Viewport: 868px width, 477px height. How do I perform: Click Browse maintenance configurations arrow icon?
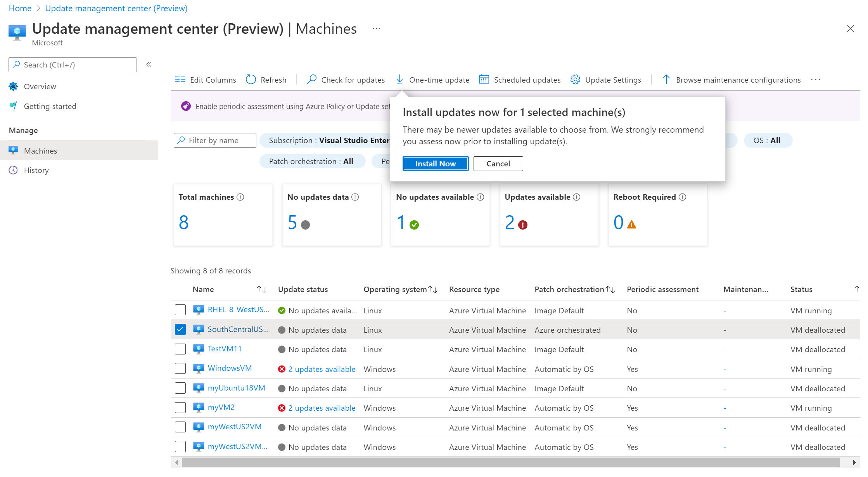coord(666,79)
